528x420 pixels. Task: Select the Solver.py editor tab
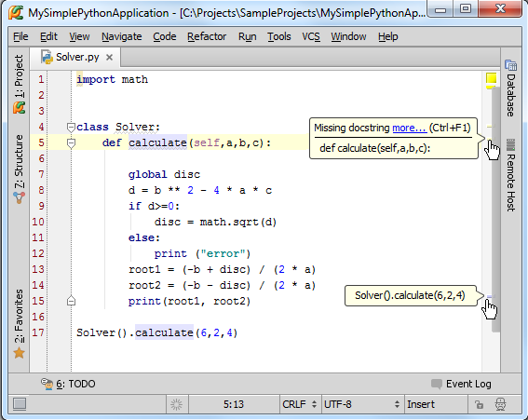[75, 57]
